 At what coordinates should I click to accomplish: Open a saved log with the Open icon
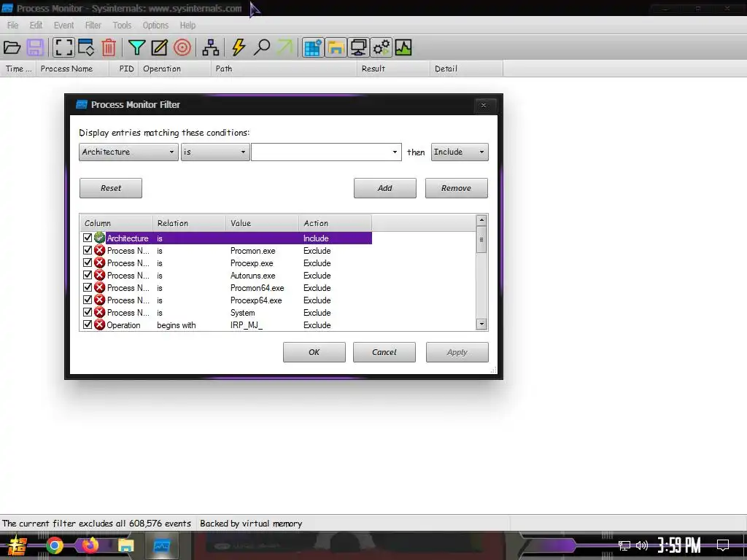12,47
